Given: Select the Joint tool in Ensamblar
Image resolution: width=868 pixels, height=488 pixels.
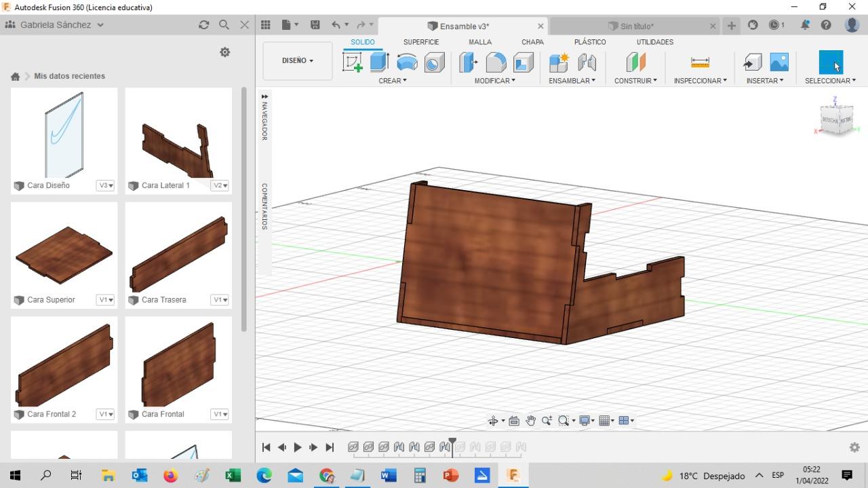Looking at the screenshot, I should pyautogui.click(x=587, y=62).
